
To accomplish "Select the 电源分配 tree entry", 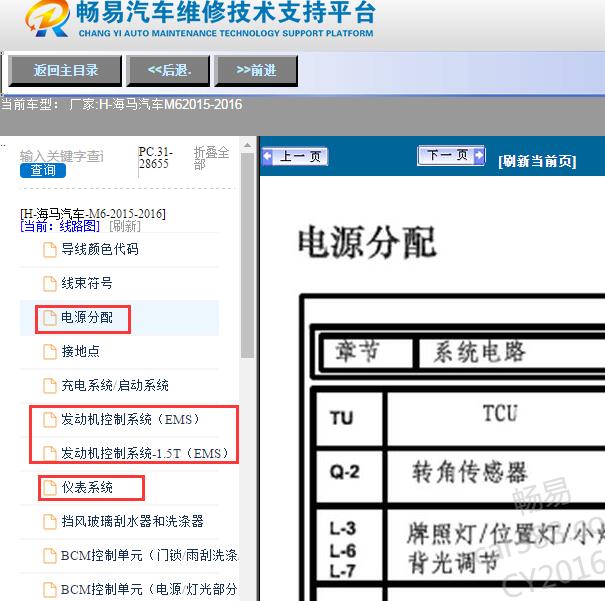I will [x=87, y=317].
